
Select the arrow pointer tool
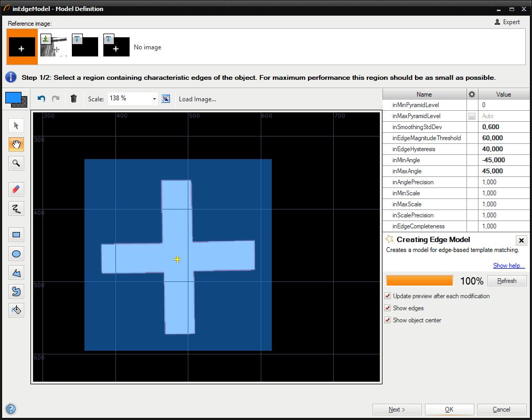pos(16,125)
